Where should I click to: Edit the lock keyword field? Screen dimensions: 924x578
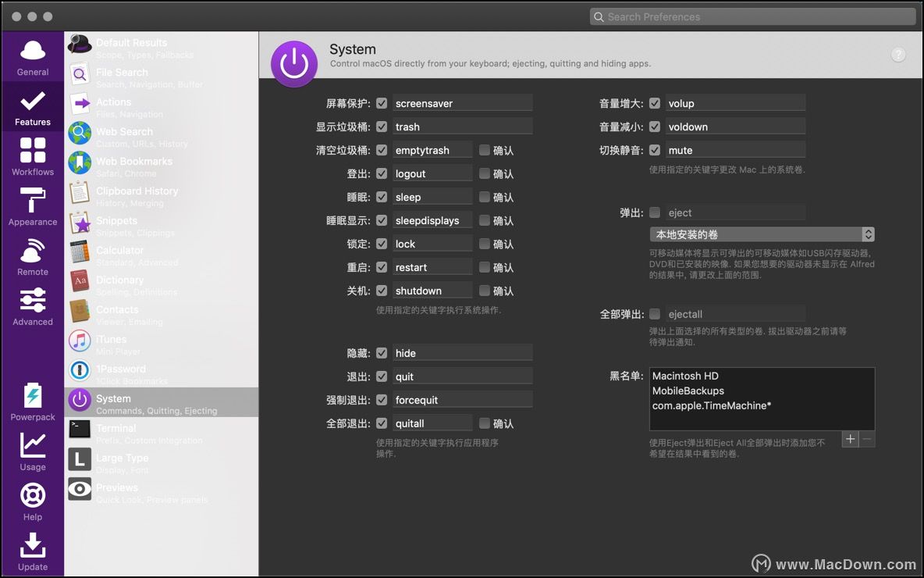point(432,244)
